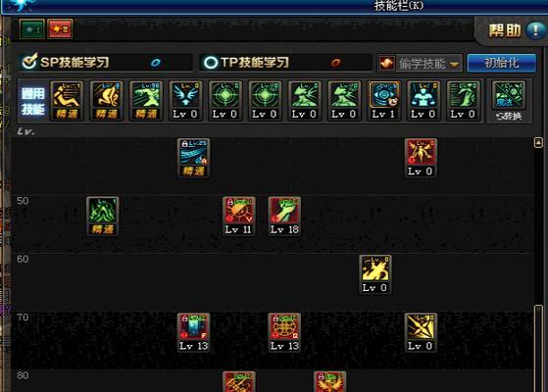This screenshot has width=548, height=392.
Task: Click the yellow skill icon in row 60
Action: (375, 274)
